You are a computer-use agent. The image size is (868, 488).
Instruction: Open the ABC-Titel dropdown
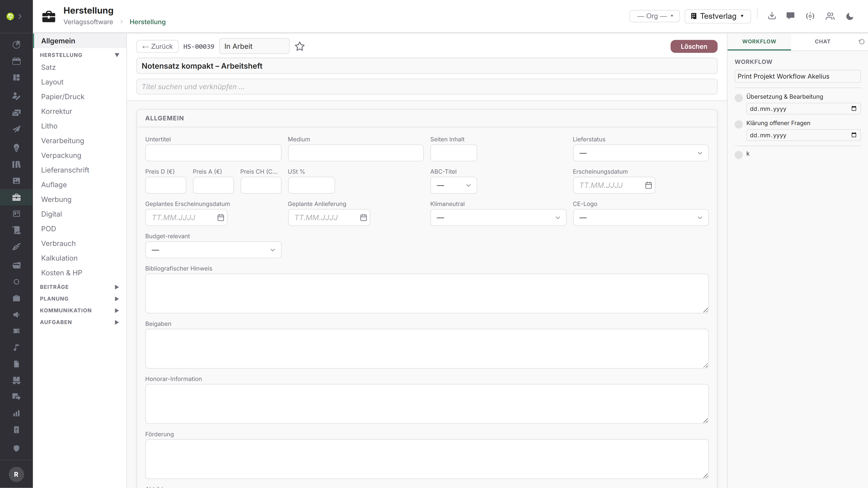pos(453,185)
